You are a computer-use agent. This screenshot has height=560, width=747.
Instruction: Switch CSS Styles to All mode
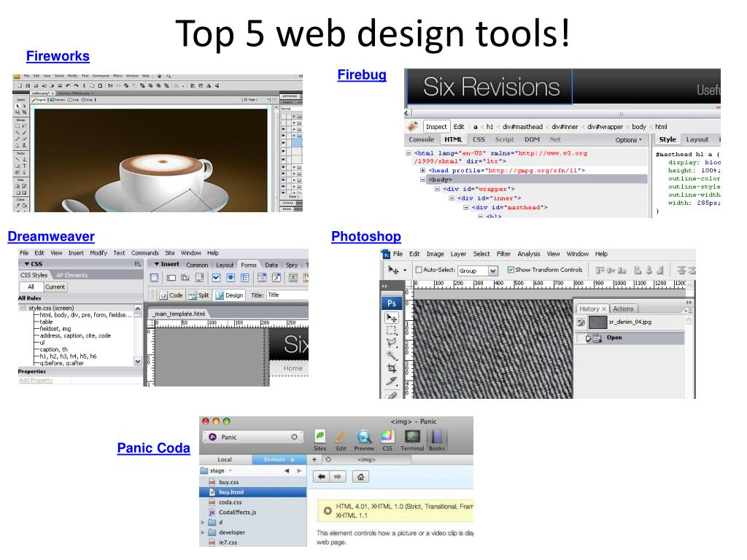coord(31,287)
